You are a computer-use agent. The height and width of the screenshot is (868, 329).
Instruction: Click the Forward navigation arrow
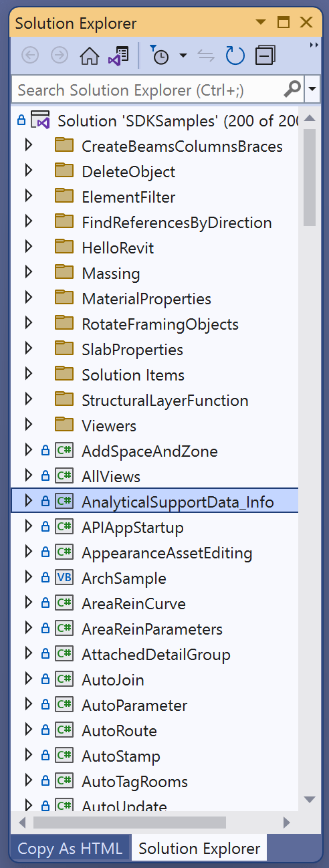60,56
